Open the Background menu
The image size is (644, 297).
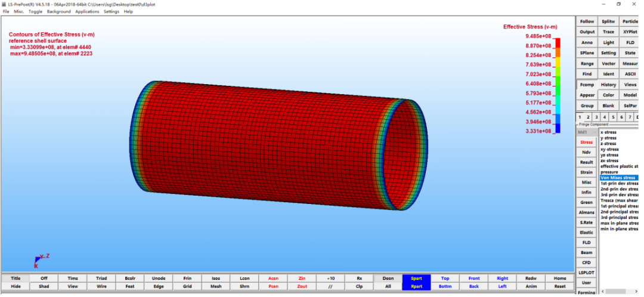(x=58, y=11)
